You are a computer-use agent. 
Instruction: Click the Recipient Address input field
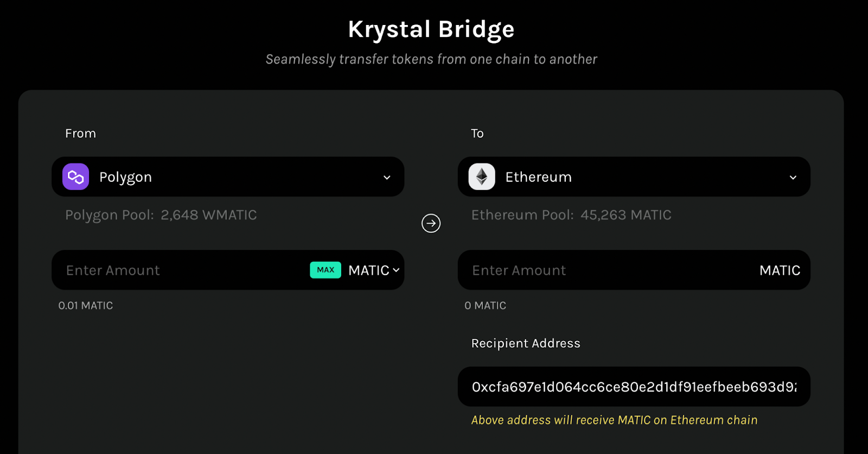tap(634, 387)
